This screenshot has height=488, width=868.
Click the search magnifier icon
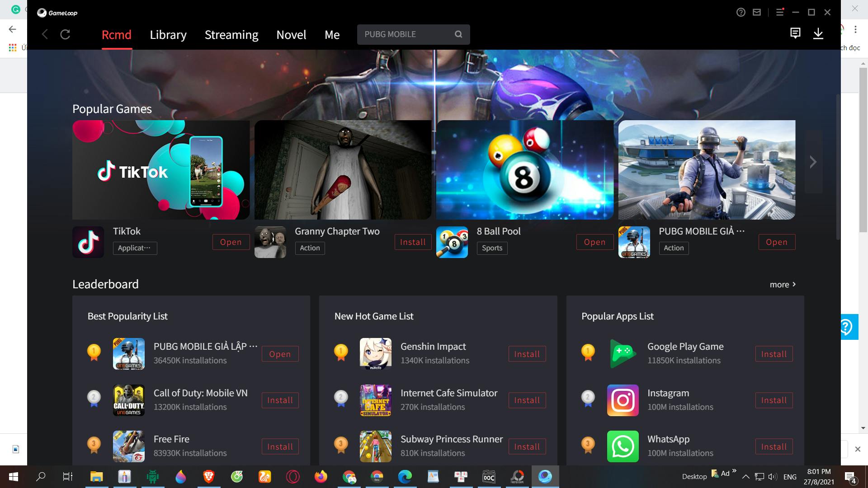[x=458, y=34]
